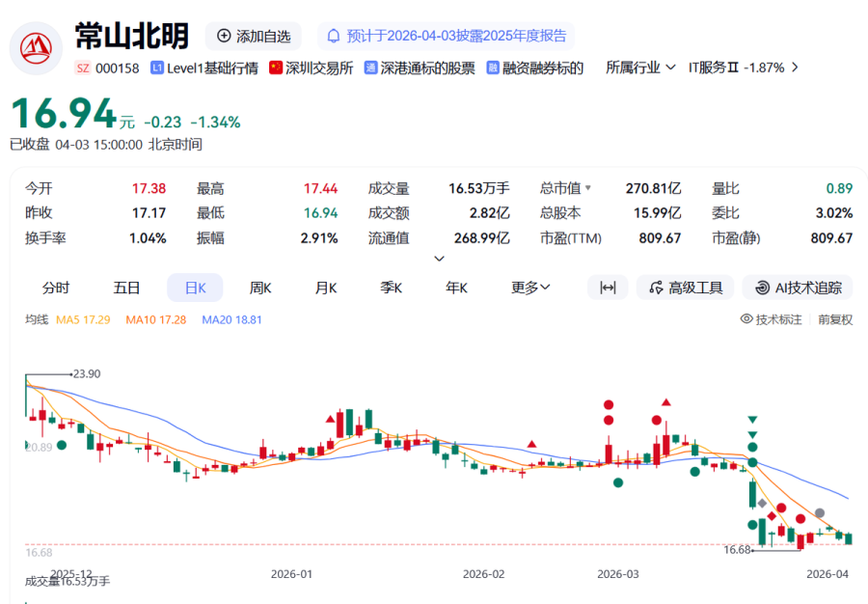This screenshot has width=868, height=604.
Task: Click the chart range-width icon button
Action: tap(608, 288)
